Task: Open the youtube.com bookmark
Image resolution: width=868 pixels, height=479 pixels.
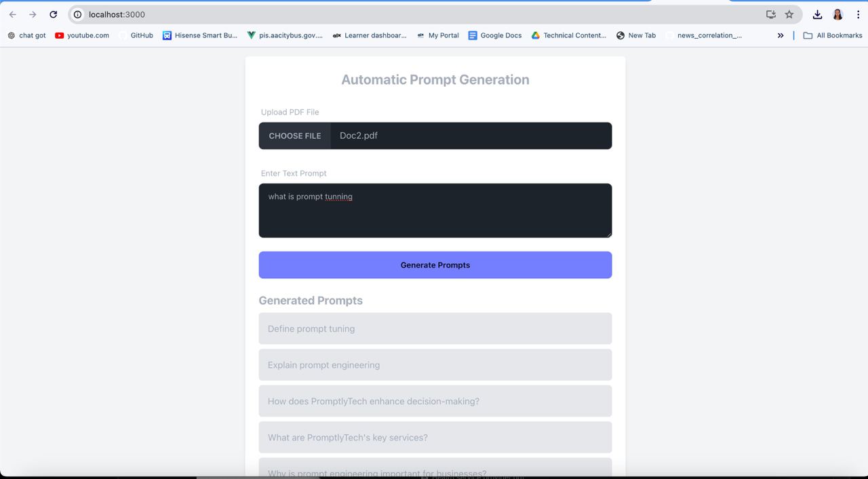Action: tap(82, 35)
